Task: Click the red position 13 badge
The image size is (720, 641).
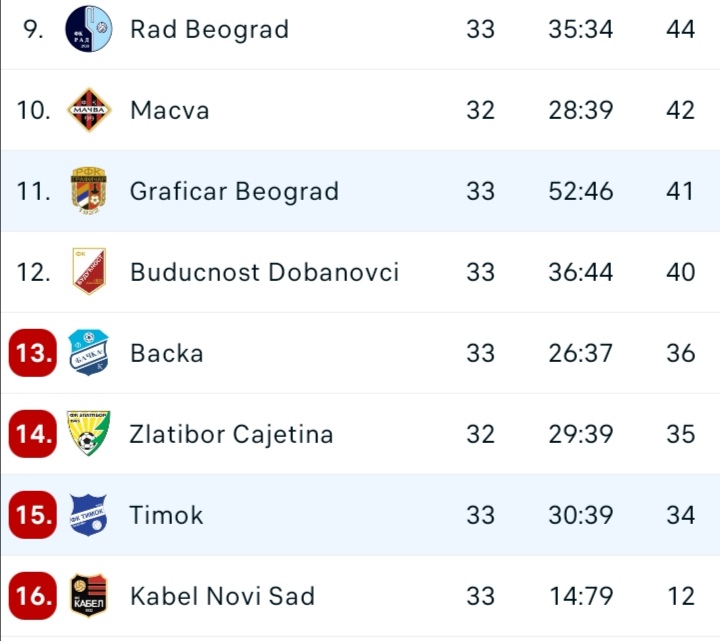Action: 33,353
